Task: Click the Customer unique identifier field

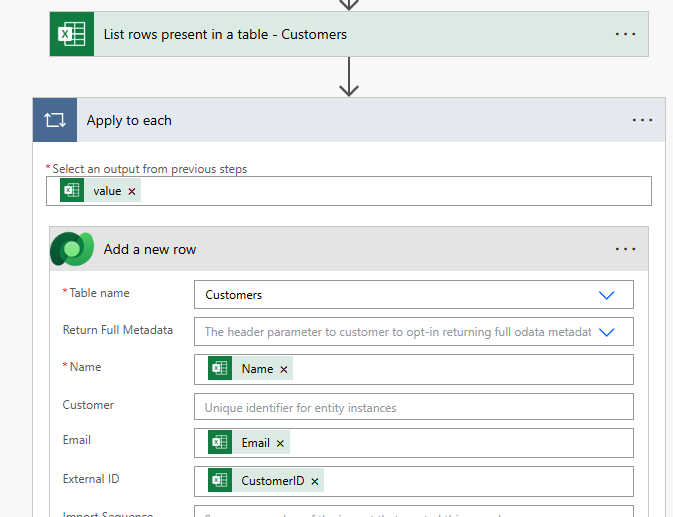Action: coord(413,407)
